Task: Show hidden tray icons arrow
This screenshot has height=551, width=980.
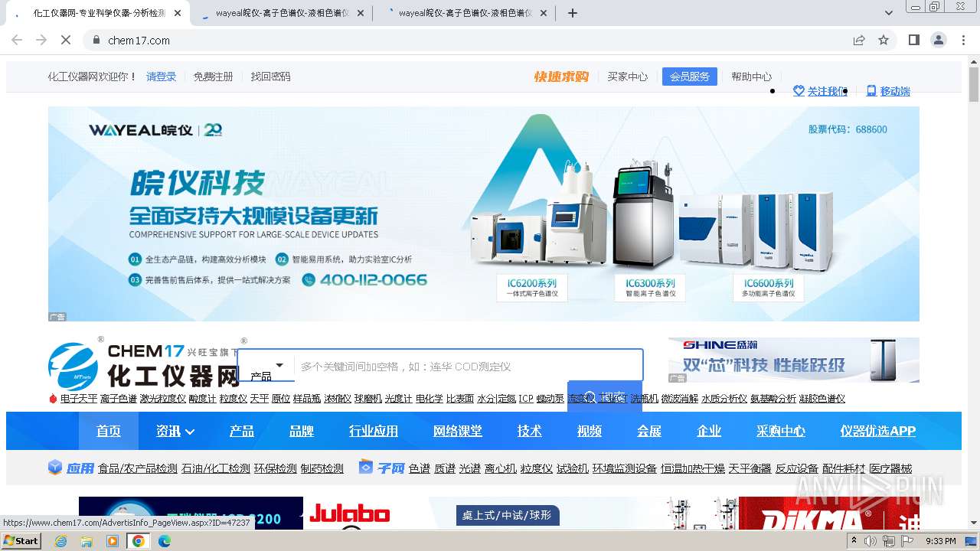Action: tap(854, 541)
